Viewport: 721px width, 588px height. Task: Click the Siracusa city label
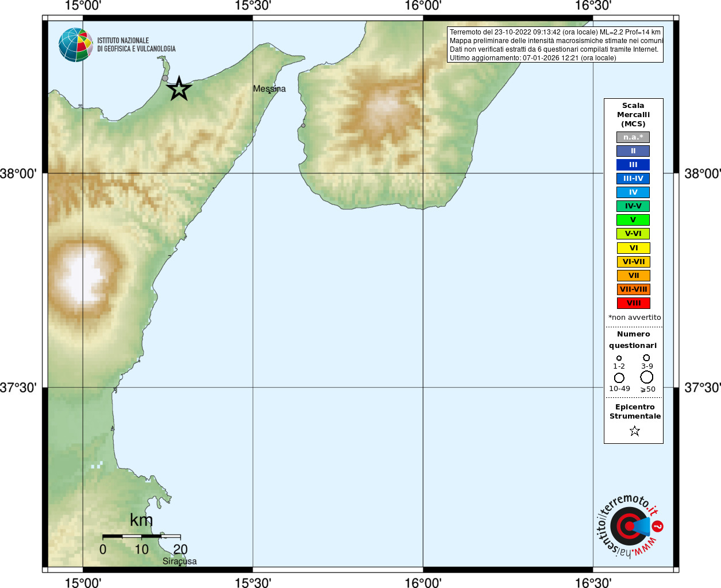tap(179, 561)
